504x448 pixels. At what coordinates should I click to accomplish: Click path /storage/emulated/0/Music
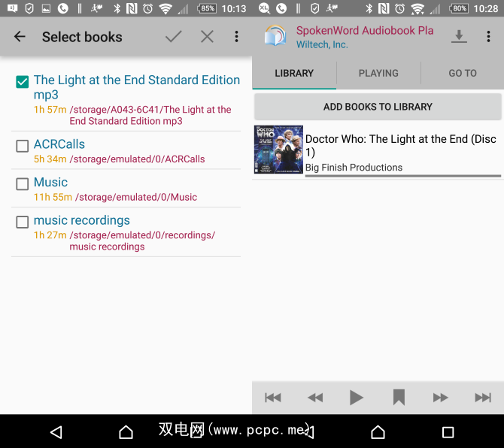(x=136, y=197)
